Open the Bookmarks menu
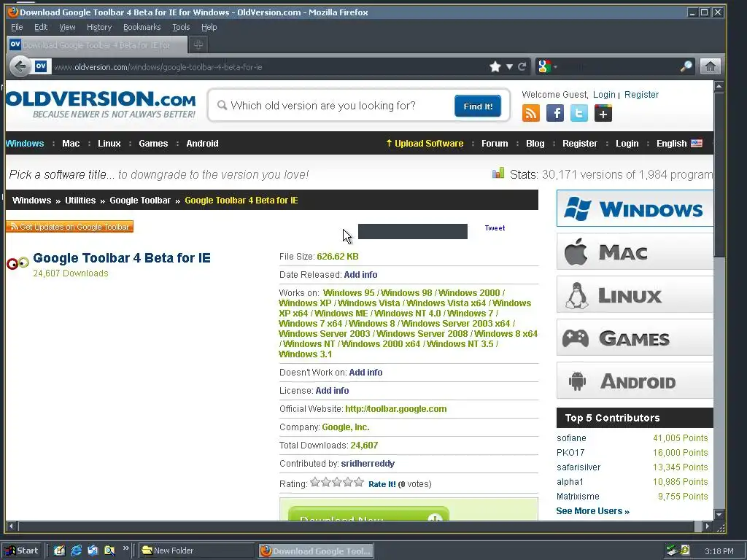Image resolution: width=747 pixels, height=560 pixels. pyautogui.click(x=142, y=27)
